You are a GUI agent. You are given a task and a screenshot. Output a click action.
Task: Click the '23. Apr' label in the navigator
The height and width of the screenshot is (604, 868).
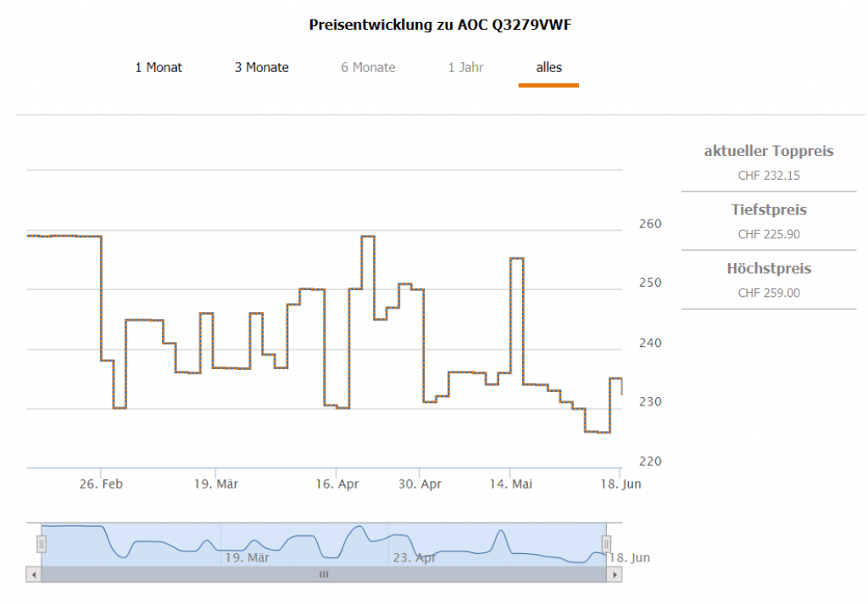415,557
